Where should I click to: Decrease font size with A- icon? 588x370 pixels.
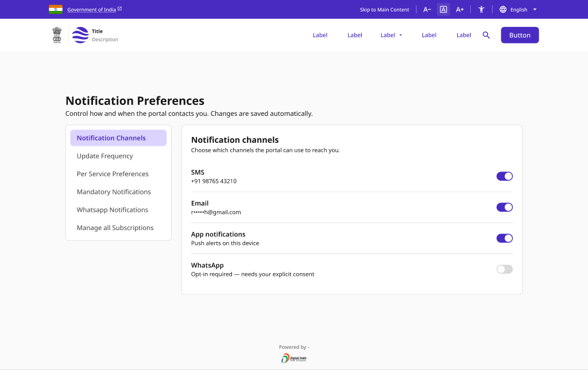(427, 10)
